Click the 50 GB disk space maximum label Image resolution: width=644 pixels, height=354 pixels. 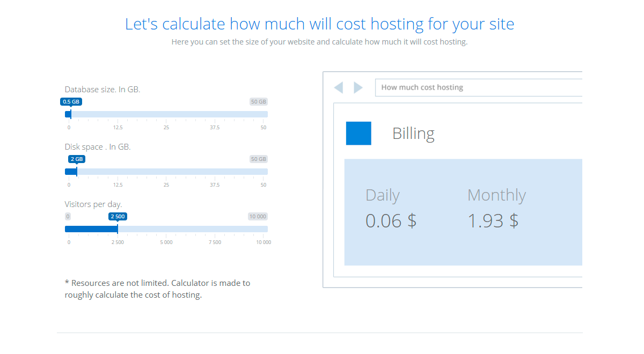tap(258, 159)
